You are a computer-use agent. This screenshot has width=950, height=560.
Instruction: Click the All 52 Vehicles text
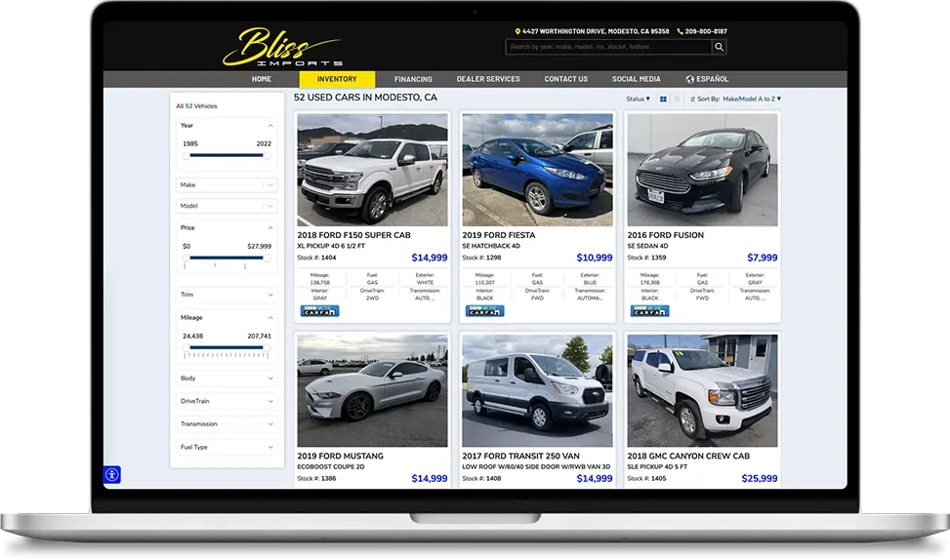pos(196,106)
